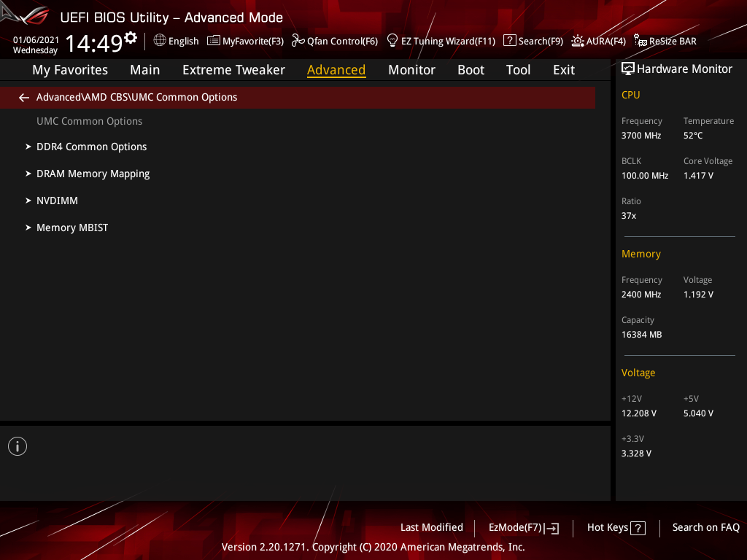Viewport: 747px width, 560px height.
Task: Switch to the Monitor tab
Action: (411, 70)
